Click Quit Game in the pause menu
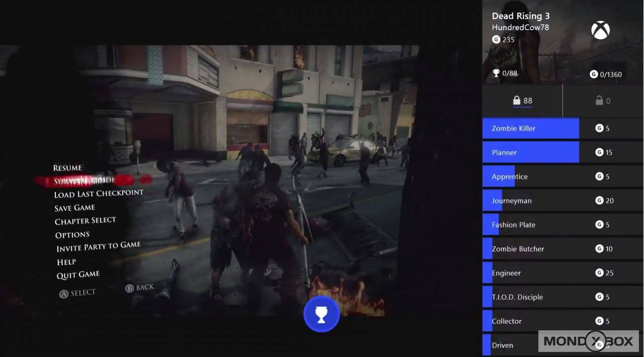The width and height of the screenshot is (644, 357). 78,275
